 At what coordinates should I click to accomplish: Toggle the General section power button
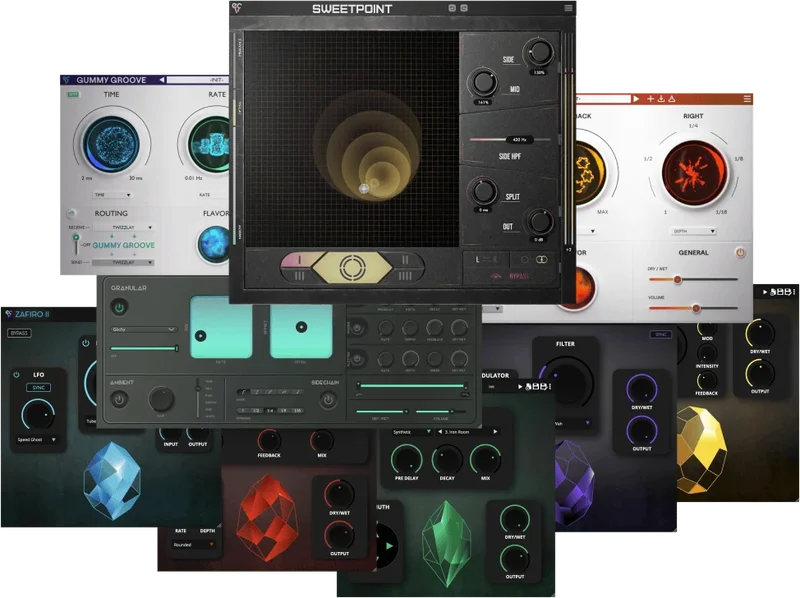(x=740, y=252)
